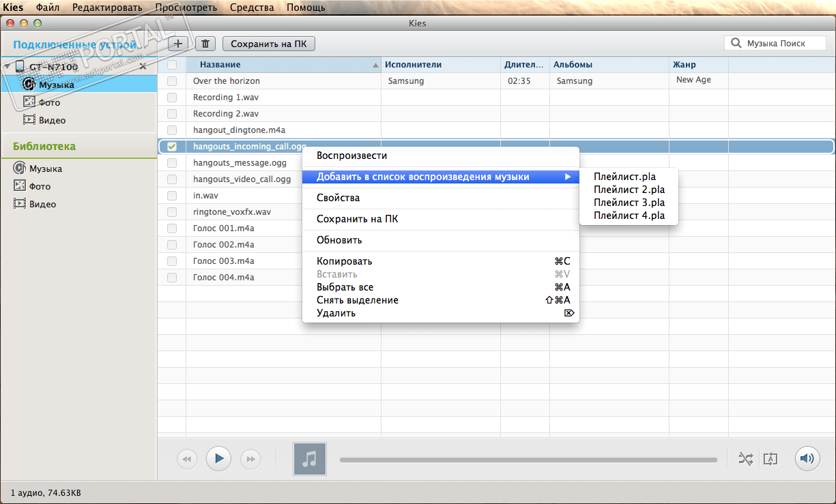This screenshot has width=836, height=504.
Task: Start playback with the play button
Action: click(219, 458)
